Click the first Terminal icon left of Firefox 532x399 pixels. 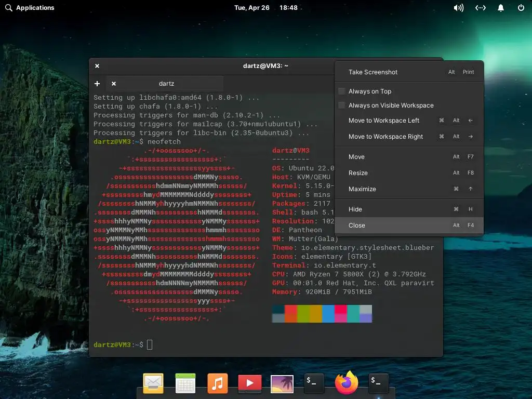click(314, 383)
